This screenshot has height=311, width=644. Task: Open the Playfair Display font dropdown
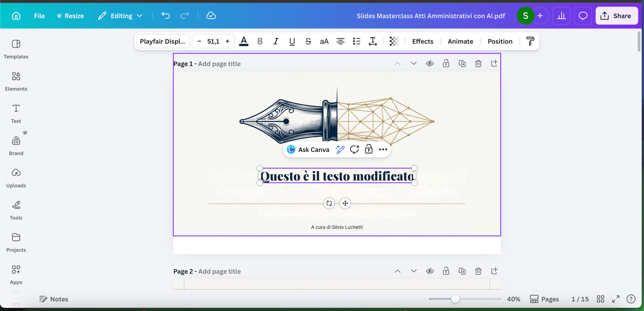point(163,41)
